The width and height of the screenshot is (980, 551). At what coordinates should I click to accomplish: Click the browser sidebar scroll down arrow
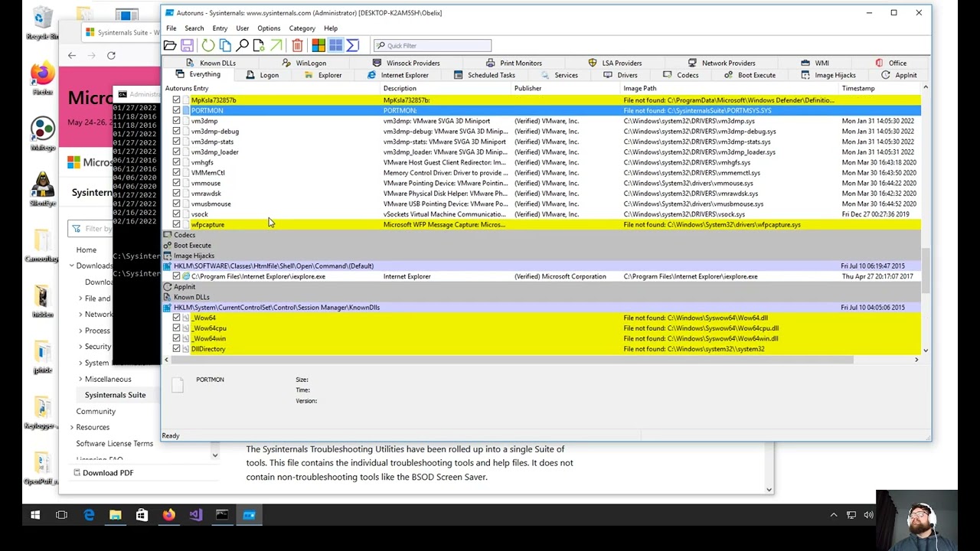[214, 455]
